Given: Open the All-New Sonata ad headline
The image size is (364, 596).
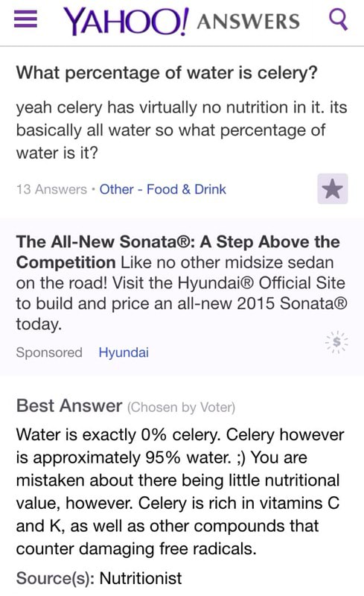Looking at the screenshot, I should (x=178, y=252).
